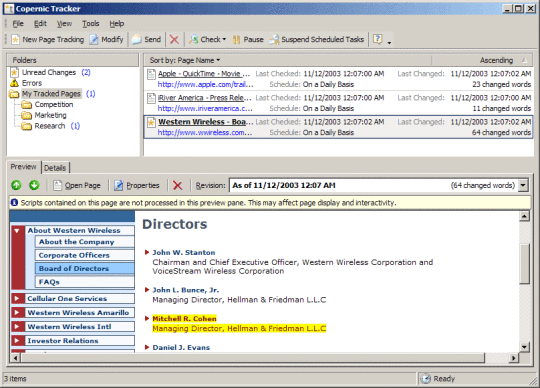Open the Check button dropdown arrow
This screenshot has width=540, height=388.
(x=224, y=40)
